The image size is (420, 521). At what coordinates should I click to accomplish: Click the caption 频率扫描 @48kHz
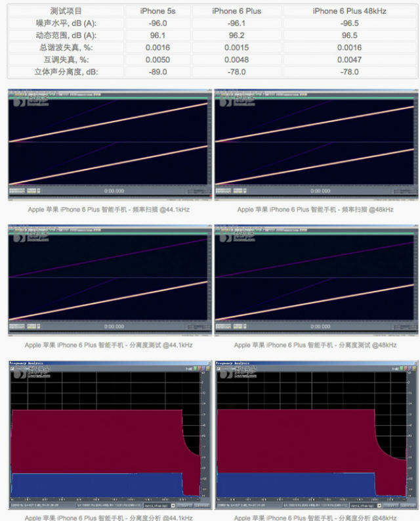[315, 210]
